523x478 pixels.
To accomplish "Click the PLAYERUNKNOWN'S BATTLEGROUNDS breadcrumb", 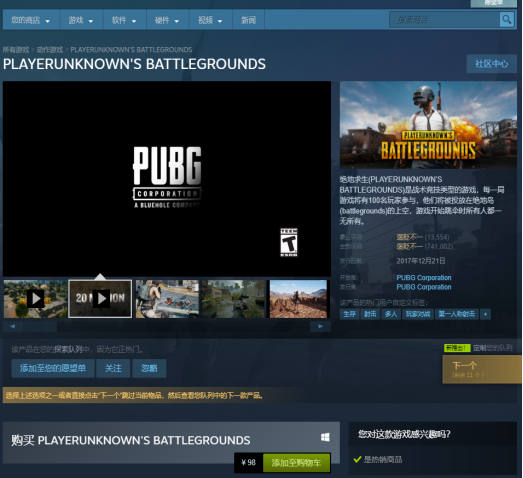I will pos(131,50).
